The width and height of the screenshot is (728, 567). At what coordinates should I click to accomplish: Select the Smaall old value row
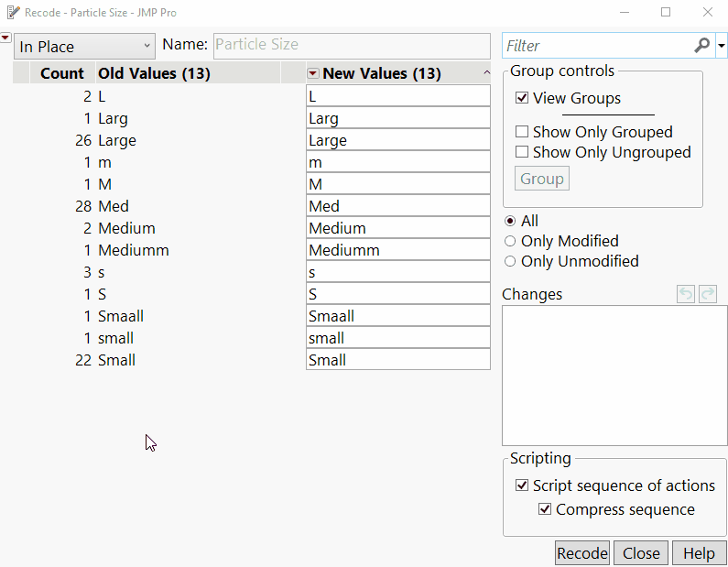[x=121, y=316]
